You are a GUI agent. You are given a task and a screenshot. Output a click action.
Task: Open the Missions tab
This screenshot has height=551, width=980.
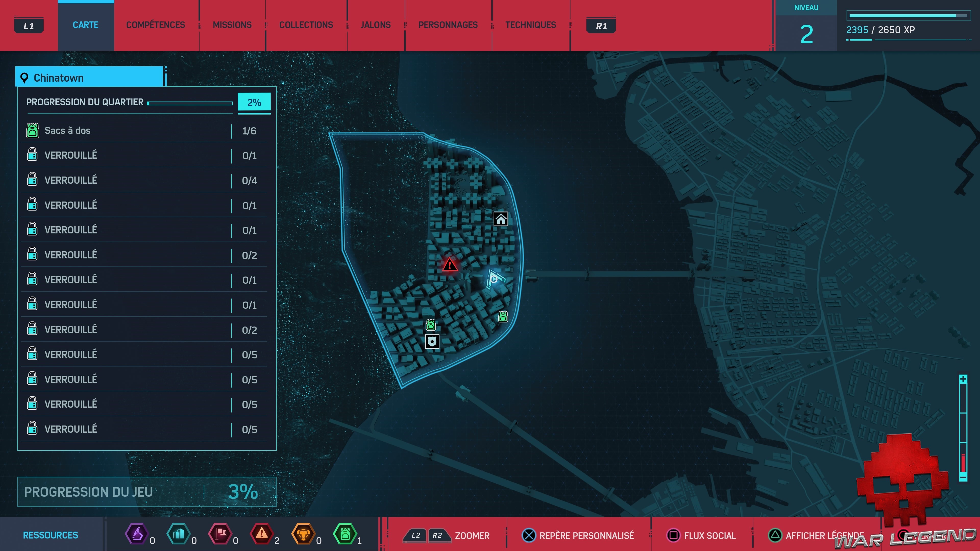click(x=232, y=25)
